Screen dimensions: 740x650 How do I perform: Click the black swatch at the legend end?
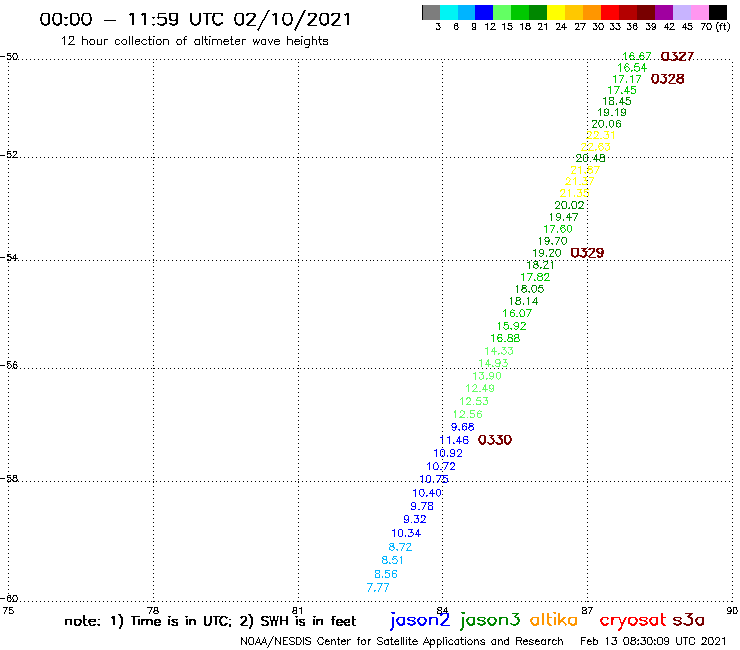[717, 12]
